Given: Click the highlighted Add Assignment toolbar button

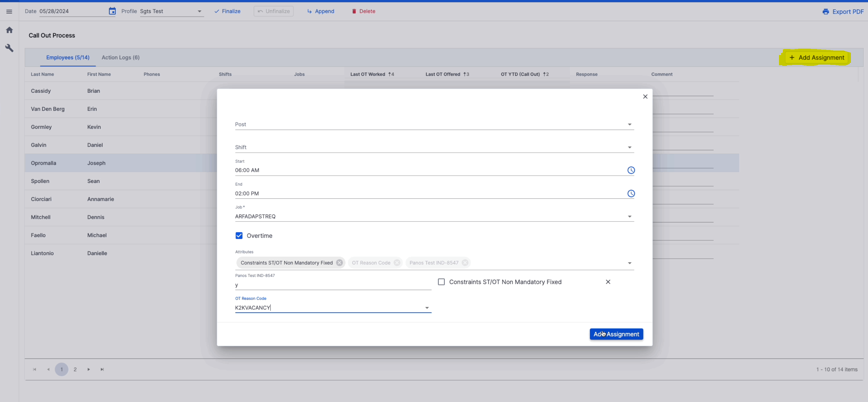Looking at the screenshot, I should 817,57.
